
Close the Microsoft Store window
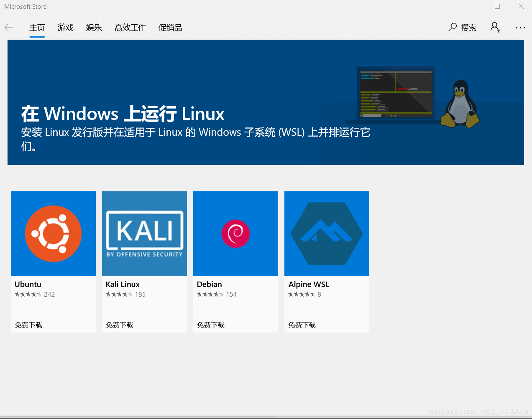521,6
